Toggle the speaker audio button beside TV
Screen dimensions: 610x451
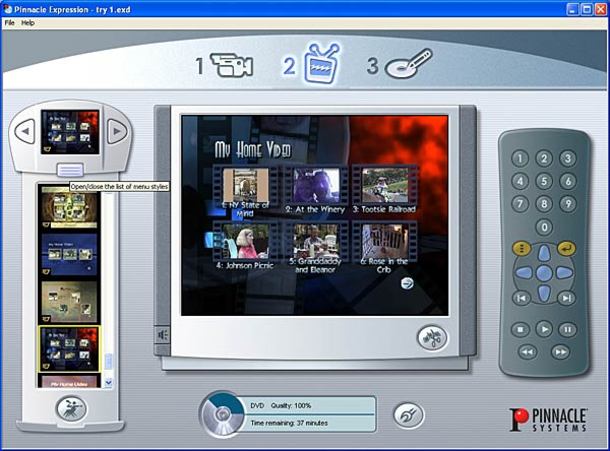[163, 335]
